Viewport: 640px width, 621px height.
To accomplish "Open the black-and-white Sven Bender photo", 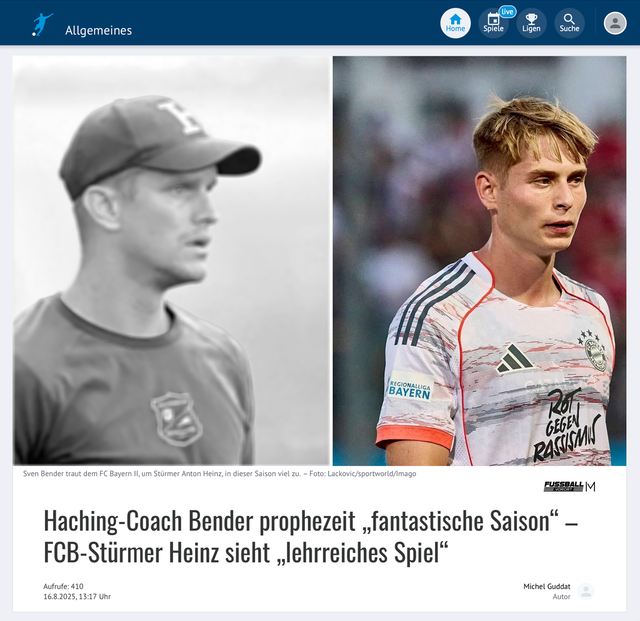I will click(171, 260).
